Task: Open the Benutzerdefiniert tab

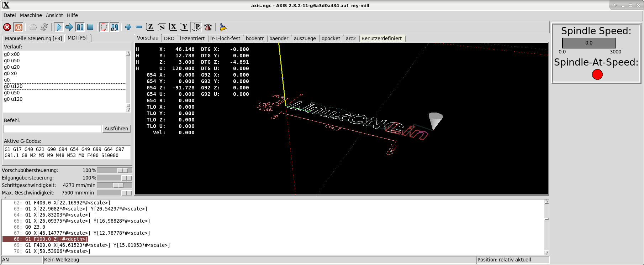Action: (381, 38)
